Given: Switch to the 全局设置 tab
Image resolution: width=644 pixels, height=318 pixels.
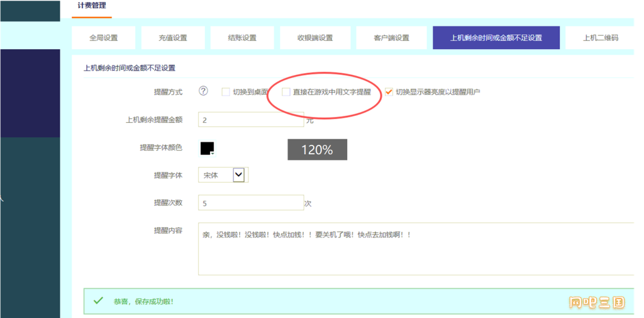Looking at the screenshot, I should click(103, 38).
